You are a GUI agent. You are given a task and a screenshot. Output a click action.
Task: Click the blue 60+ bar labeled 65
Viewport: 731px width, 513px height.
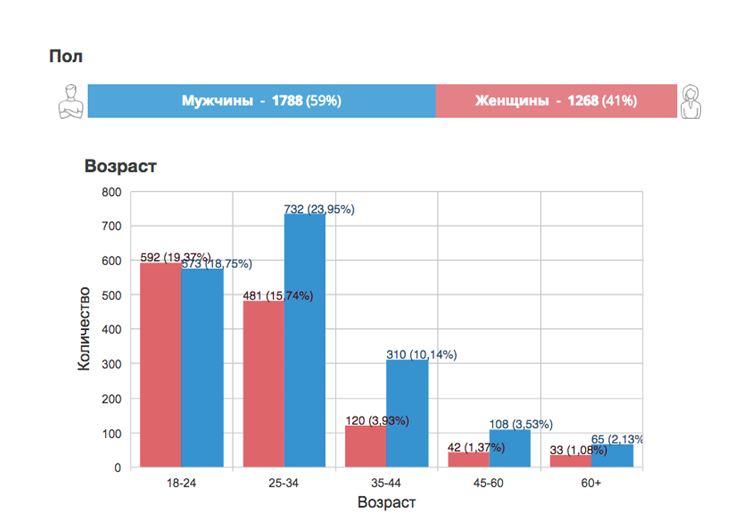tap(612, 456)
